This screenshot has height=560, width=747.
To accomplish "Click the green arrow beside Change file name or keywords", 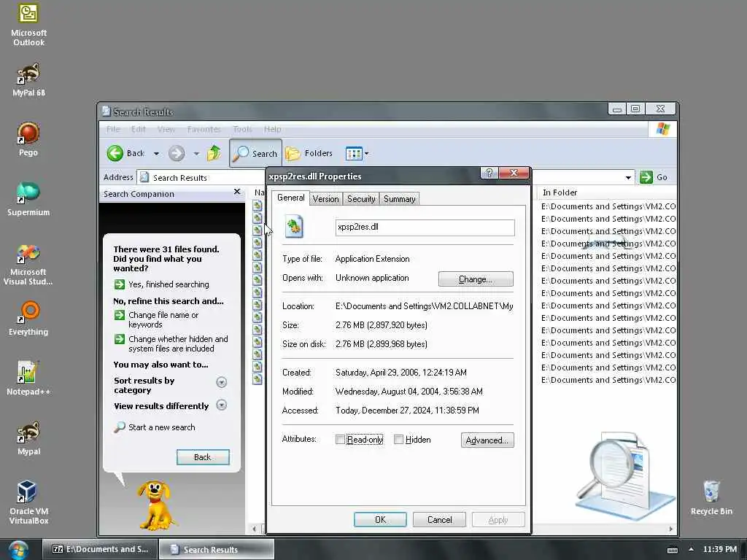I will click(119, 315).
